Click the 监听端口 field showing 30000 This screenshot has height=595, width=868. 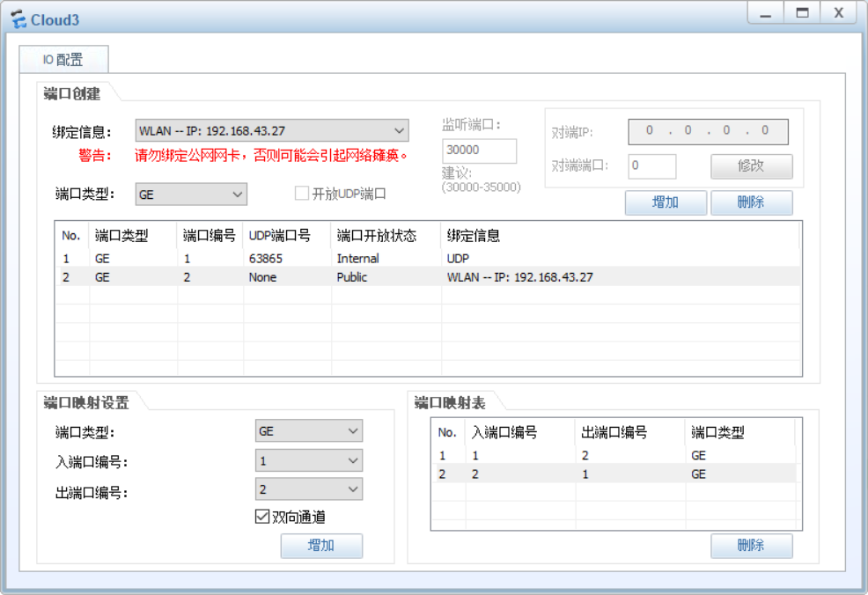point(480,151)
